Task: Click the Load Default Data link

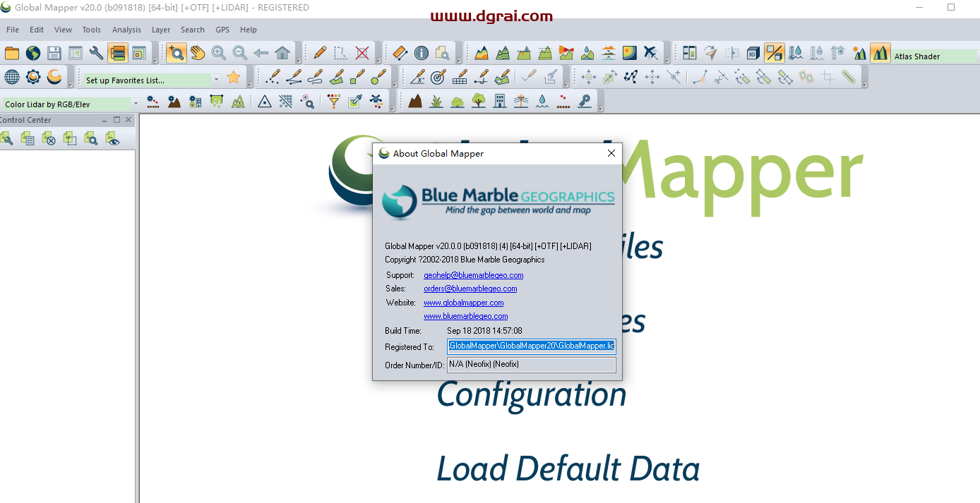Action: tap(568, 469)
